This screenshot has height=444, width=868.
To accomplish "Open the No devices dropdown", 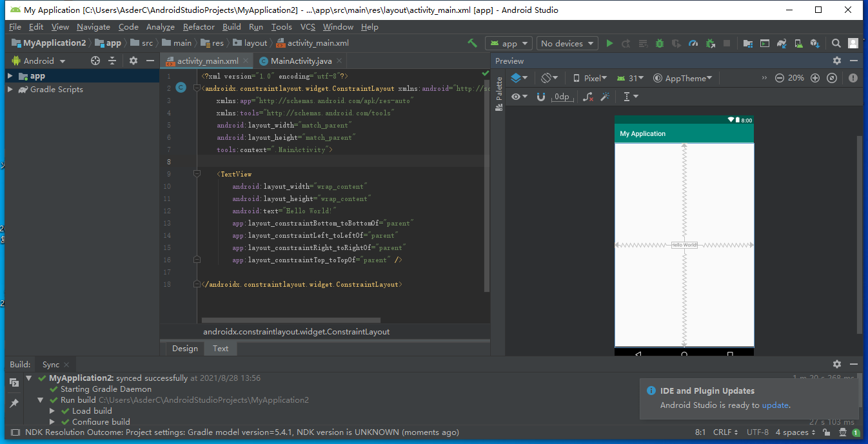I will point(566,43).
